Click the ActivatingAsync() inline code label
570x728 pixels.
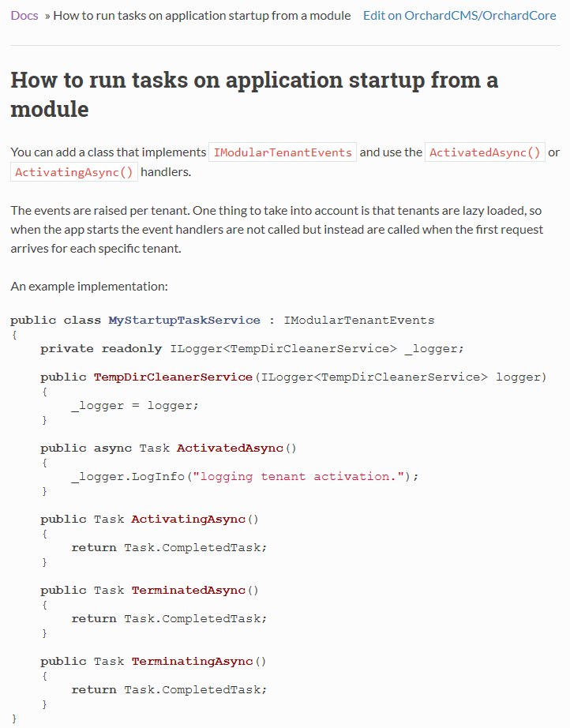point(74,172)
